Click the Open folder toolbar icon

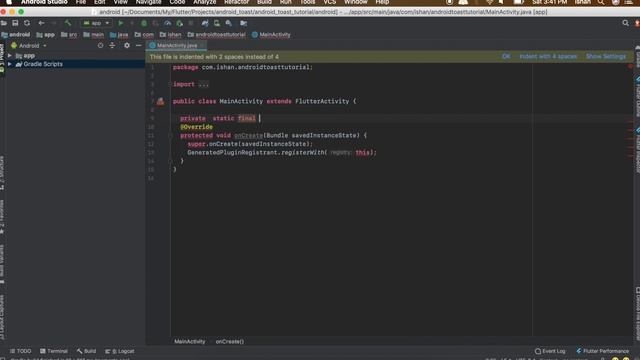pos(4,23)
